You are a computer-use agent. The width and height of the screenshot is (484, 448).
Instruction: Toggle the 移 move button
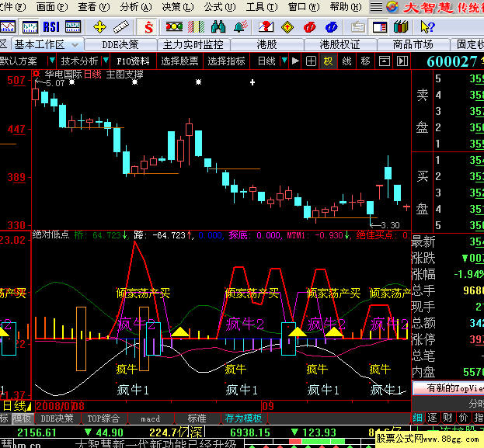point(365,61)
